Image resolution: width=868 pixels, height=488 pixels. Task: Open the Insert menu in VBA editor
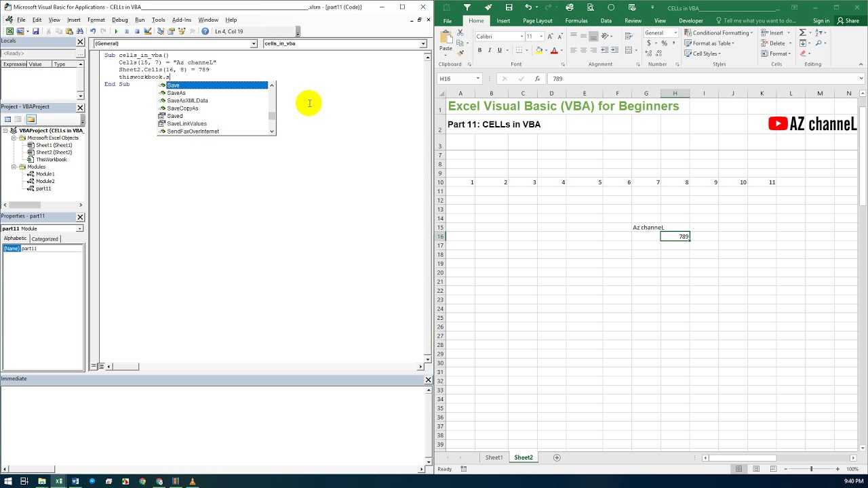(73, 20)
